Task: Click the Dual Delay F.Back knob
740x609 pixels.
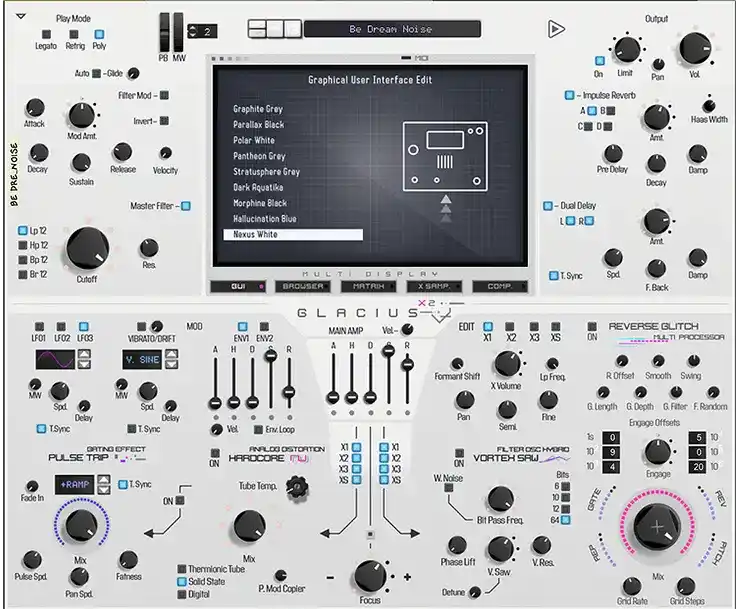Action: [656, 269]
